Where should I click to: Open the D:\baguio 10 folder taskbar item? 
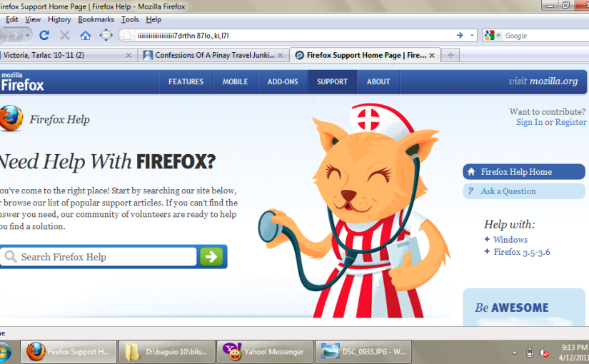point(167,352)
